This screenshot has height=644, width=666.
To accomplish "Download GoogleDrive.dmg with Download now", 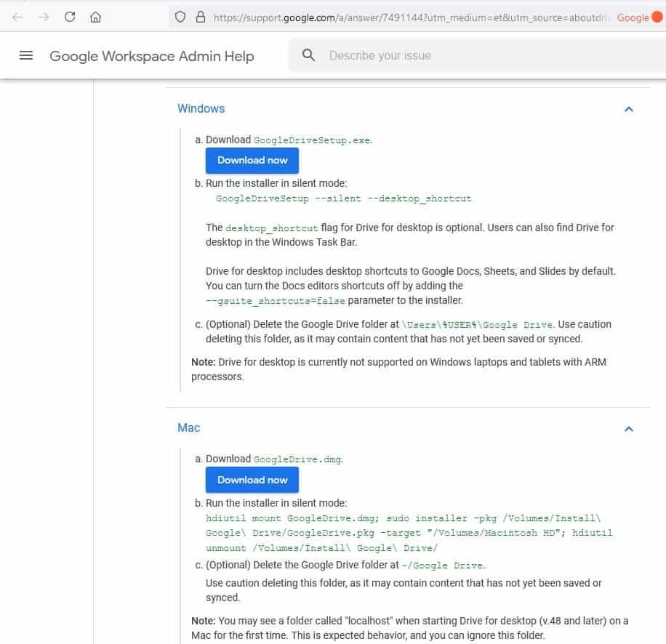I will [x=252, y=480].
